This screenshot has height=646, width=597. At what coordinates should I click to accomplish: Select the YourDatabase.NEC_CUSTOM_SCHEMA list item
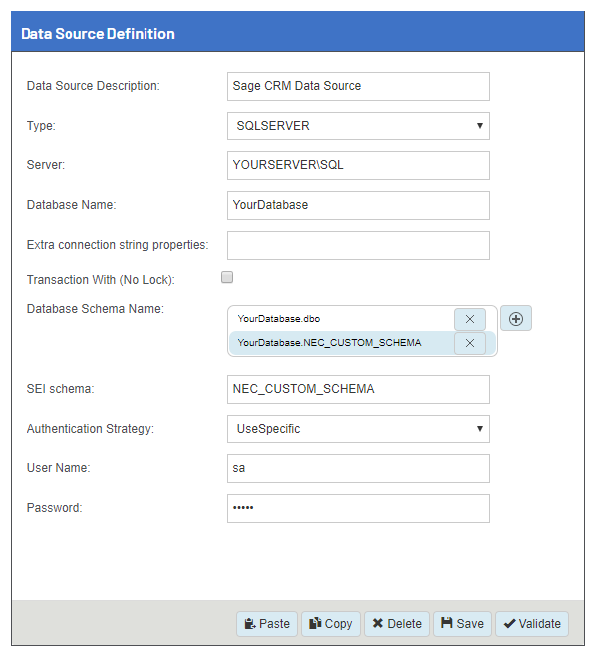coord(341,343)
